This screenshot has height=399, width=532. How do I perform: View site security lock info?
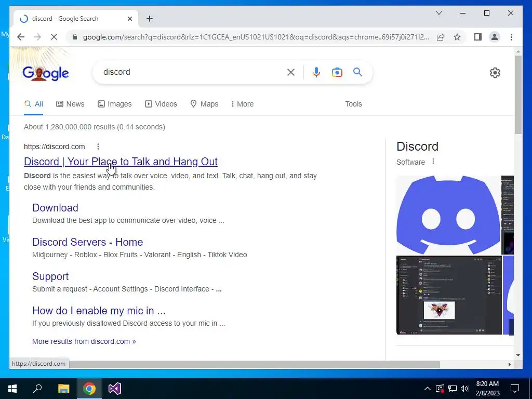[75, 37]
